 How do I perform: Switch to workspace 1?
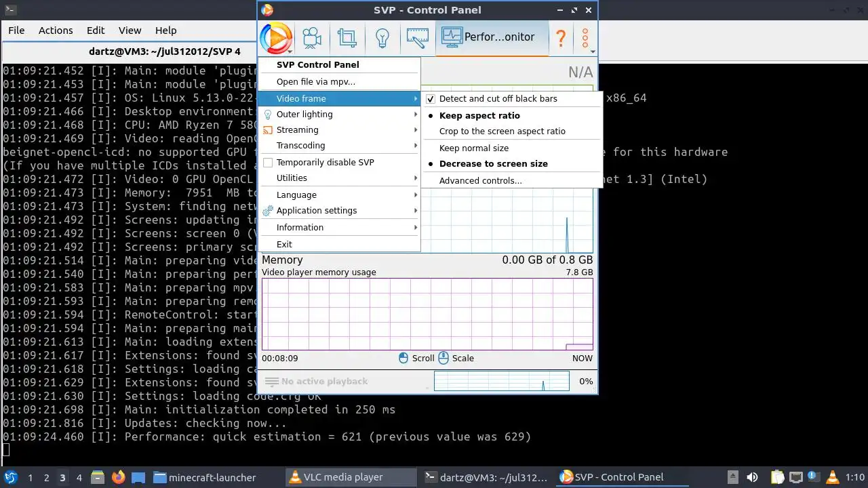[x=30, y=477]
